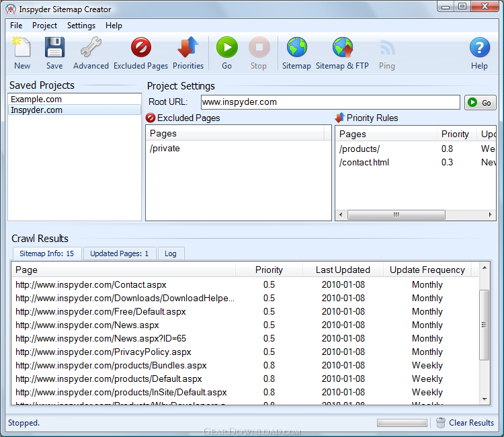Click the Ping RSS toolbar icon
This screenshot has width=504, height=437.
point(387,48)
